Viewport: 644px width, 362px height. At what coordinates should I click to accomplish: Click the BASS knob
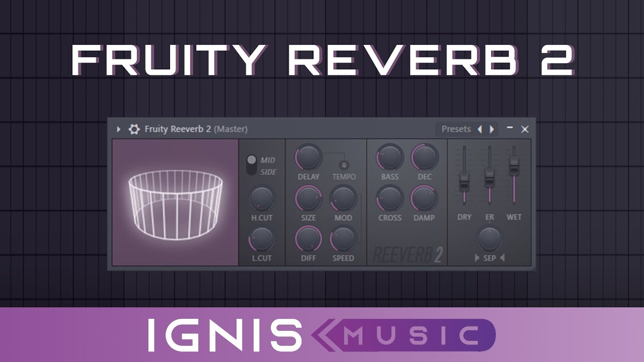coord(390,157)
